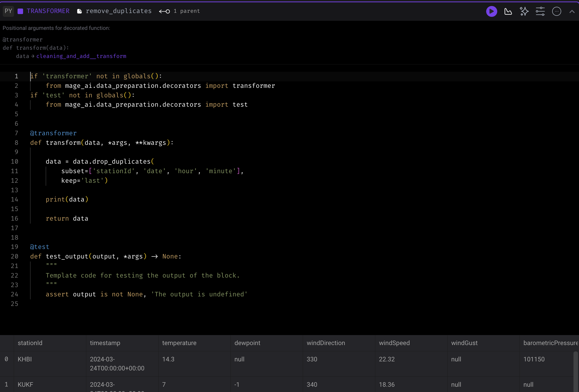The image size is (579, 392).
Task: Collapse the block with chevron arrow
Action: (572, 11)
